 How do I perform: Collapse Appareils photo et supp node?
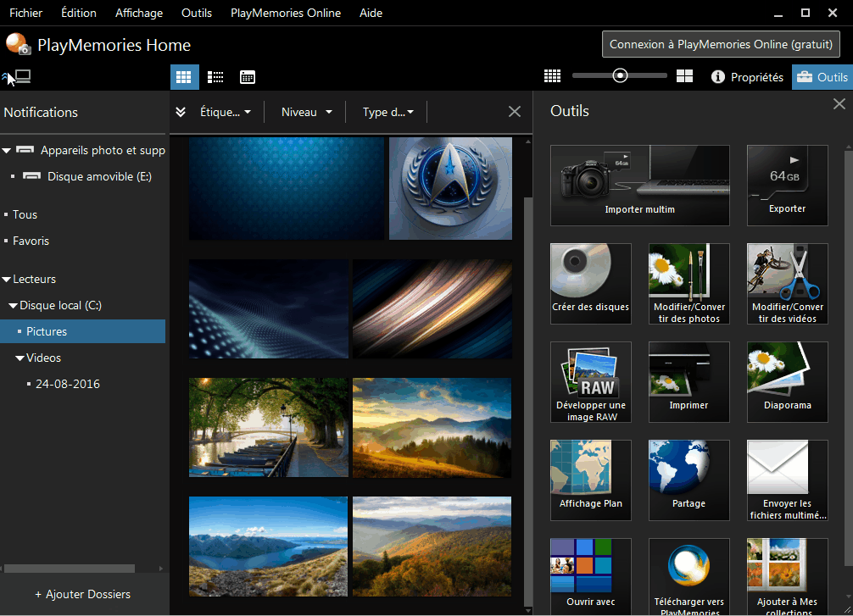click(x=7, y=151)
